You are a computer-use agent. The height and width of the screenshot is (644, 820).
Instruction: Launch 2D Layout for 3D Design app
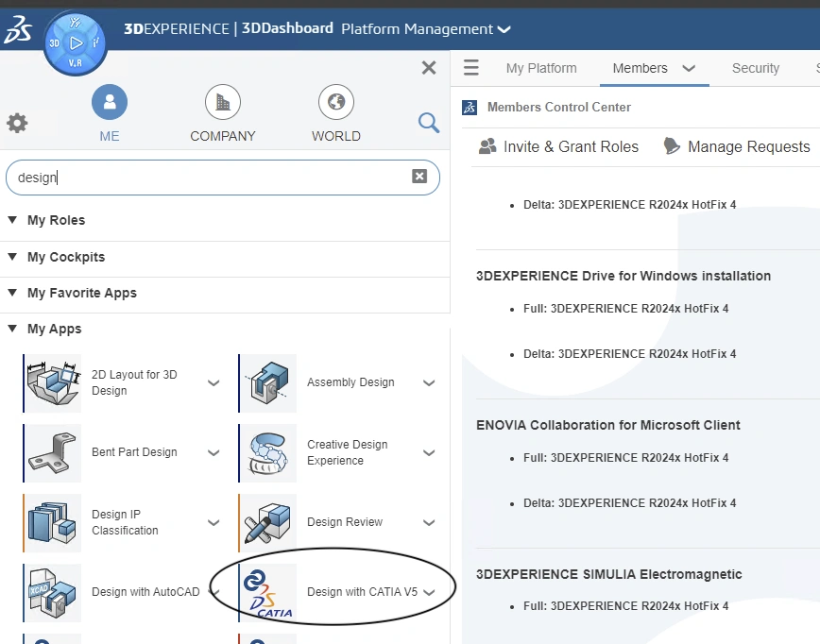[x=53, y=382]
